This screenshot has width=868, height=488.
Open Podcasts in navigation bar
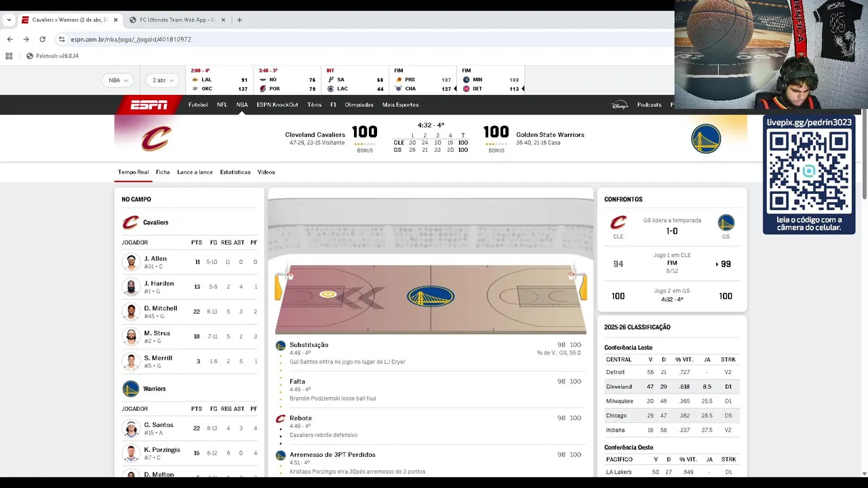coord(649,105)
